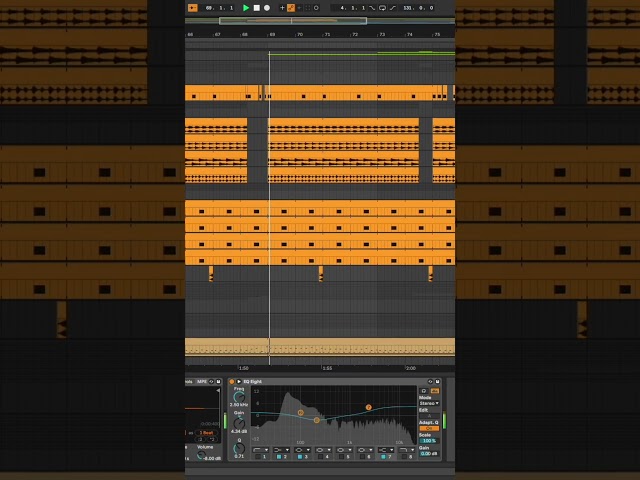Viewport: 640px width, 480px height.
Task: Enable EQ band 5 activator
Action: click(342, 457)
